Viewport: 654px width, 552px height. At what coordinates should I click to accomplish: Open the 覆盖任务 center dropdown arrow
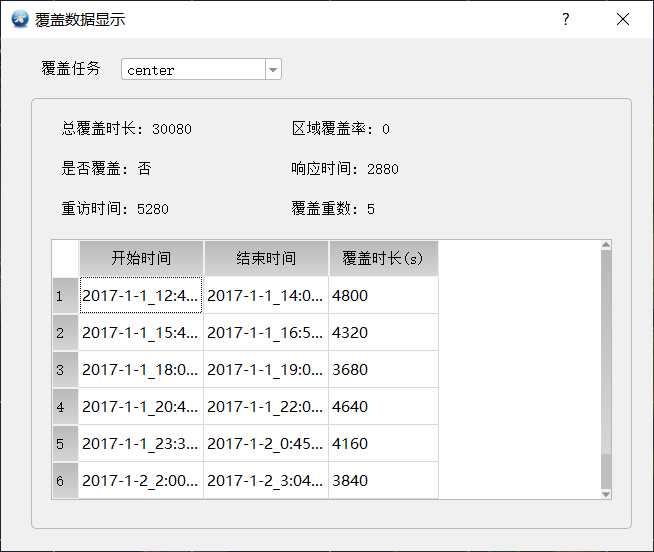[x=273, y=70]
